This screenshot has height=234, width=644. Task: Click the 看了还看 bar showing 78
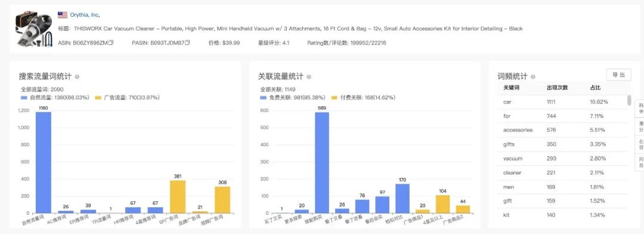[x=363, y=207]
